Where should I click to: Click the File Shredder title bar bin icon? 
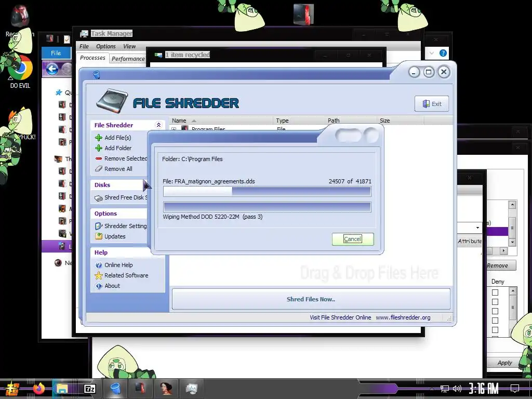[x=96, y=74]
